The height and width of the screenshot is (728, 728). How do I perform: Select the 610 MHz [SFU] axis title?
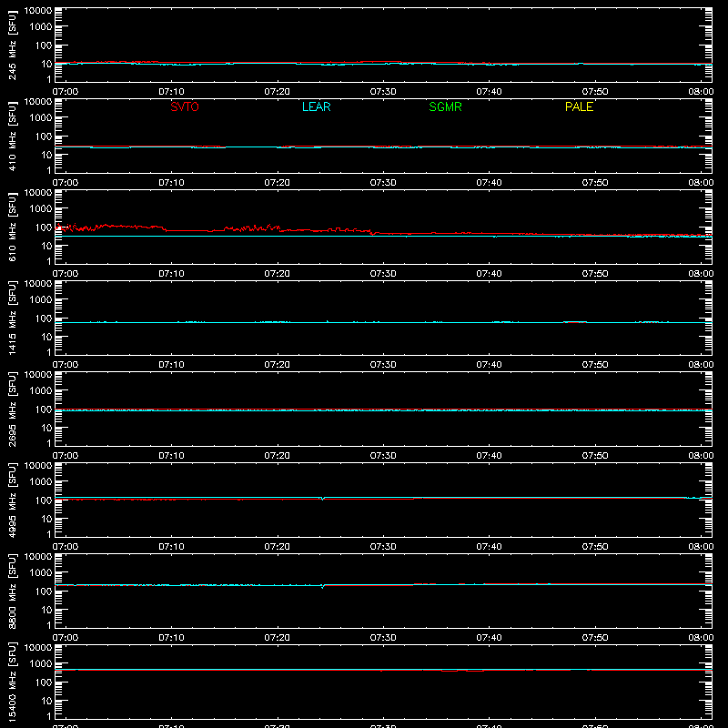(x=13, y=227)
